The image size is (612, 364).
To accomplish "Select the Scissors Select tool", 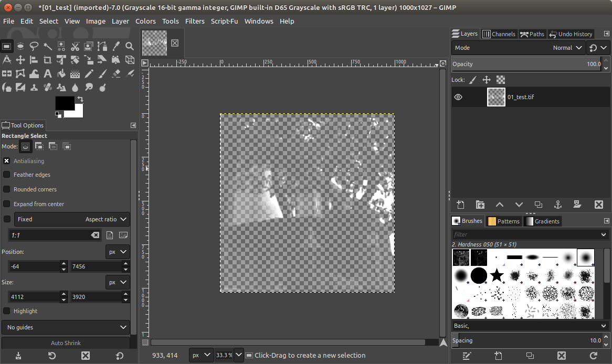I will [75, 47].
